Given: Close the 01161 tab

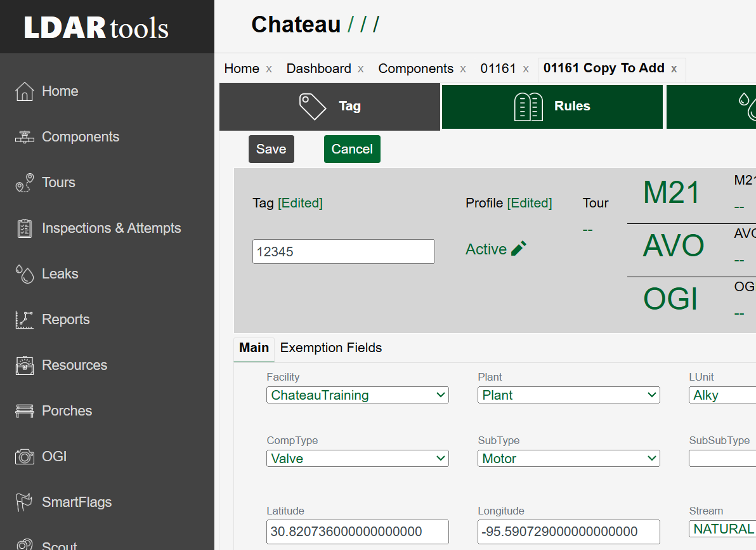Looking at the screenshot, I should pos(526,69).
